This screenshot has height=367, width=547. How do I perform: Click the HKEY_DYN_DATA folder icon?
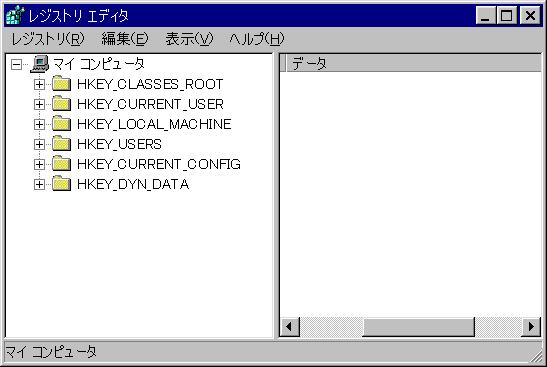pos(61,184)
